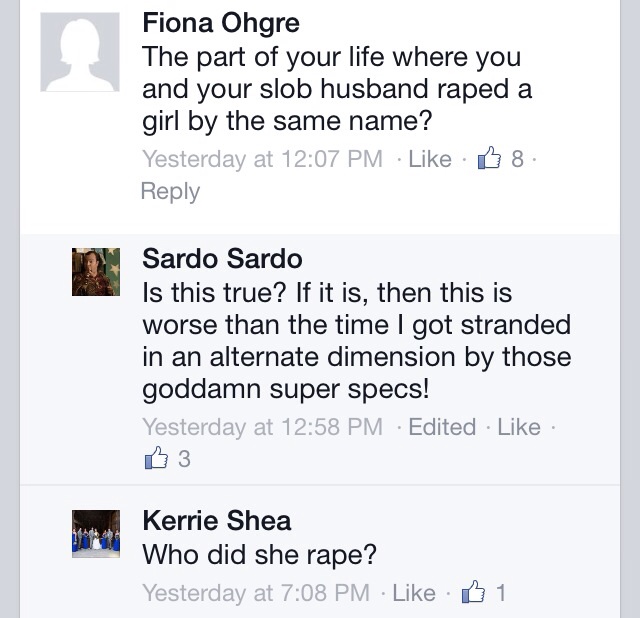
Task: Click the 'Yesterday at 12:58 PM' timestamp
Action: pos(262,427)
